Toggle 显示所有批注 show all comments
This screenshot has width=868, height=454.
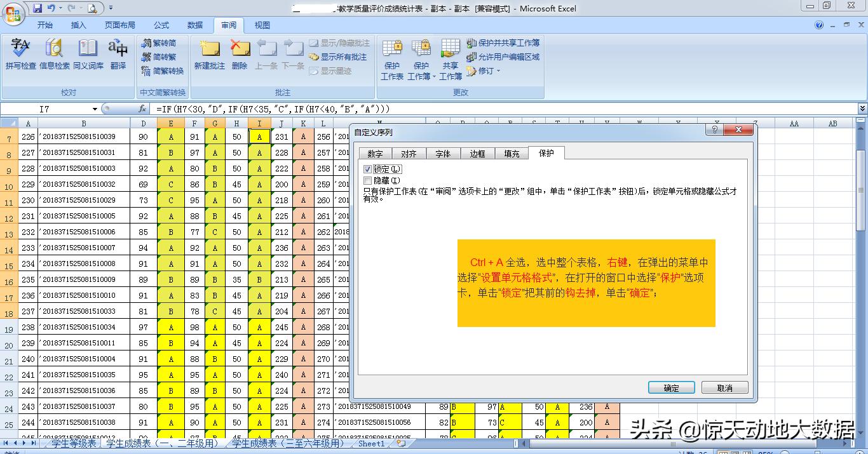[x=342, y=57]
